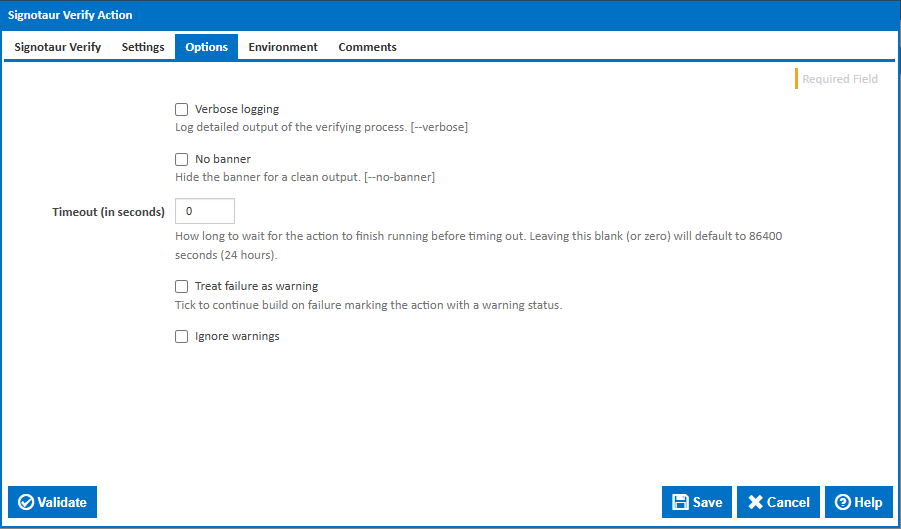Screen dimensions: 901x529
Task: Click the Required Field legend
Action: coord(839,79)
